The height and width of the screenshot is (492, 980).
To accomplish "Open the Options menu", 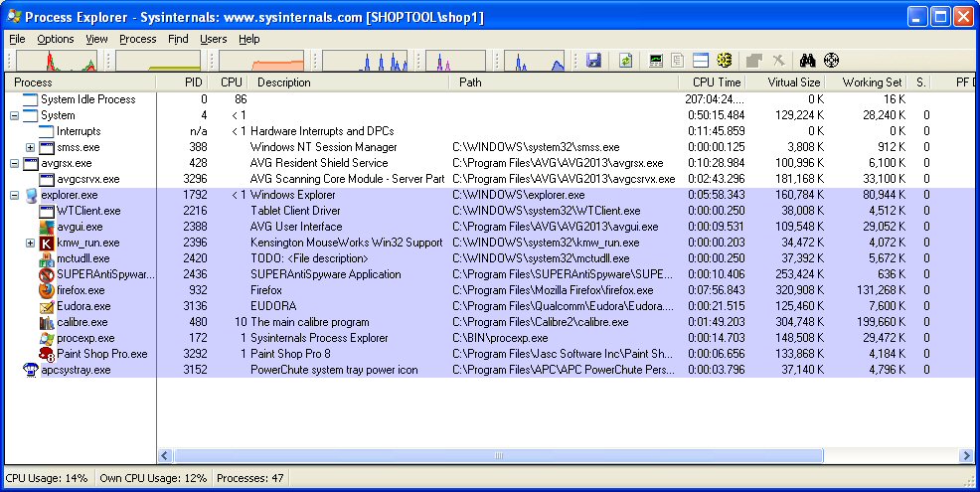I will (55, 39).
